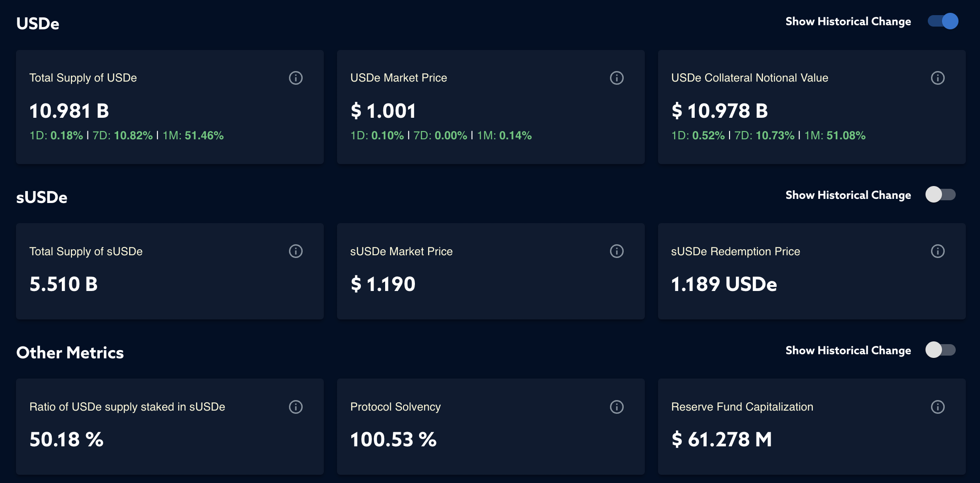The image size is (980, 483).
Task: Turn on Other Metrics historical change toggle
Action: (941, 350)
